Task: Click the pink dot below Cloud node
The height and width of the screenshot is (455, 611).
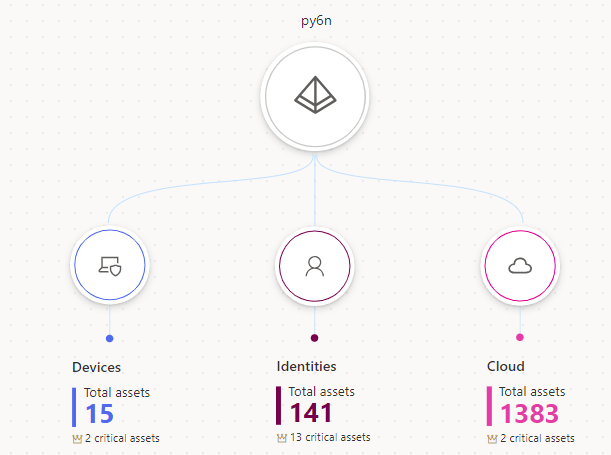Action: 519,338
